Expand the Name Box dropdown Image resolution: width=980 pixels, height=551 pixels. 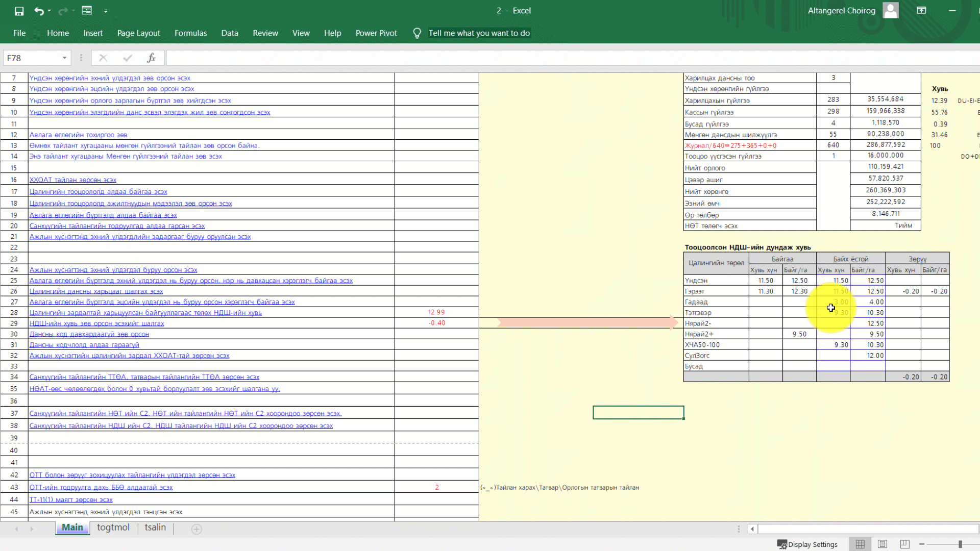coord(64,58)
